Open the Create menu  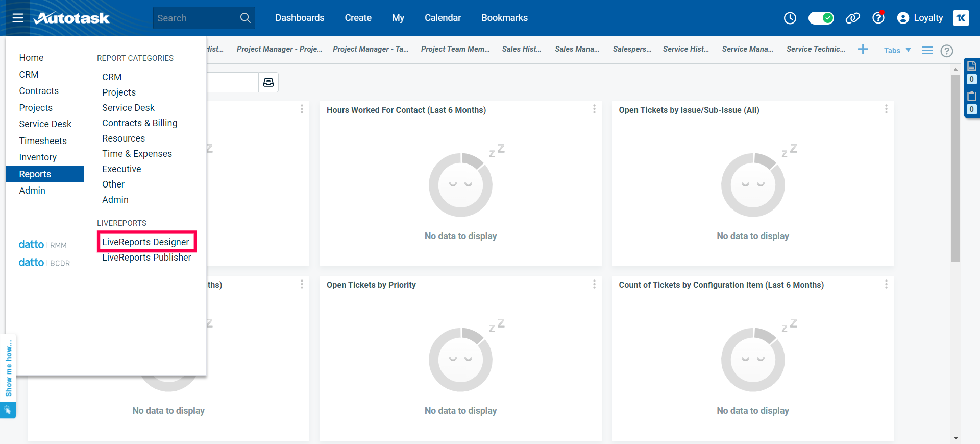point(358,18)
